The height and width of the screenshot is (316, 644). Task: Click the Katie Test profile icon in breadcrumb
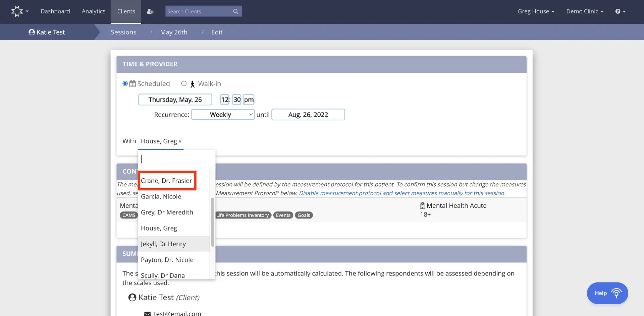pos(32,32)
